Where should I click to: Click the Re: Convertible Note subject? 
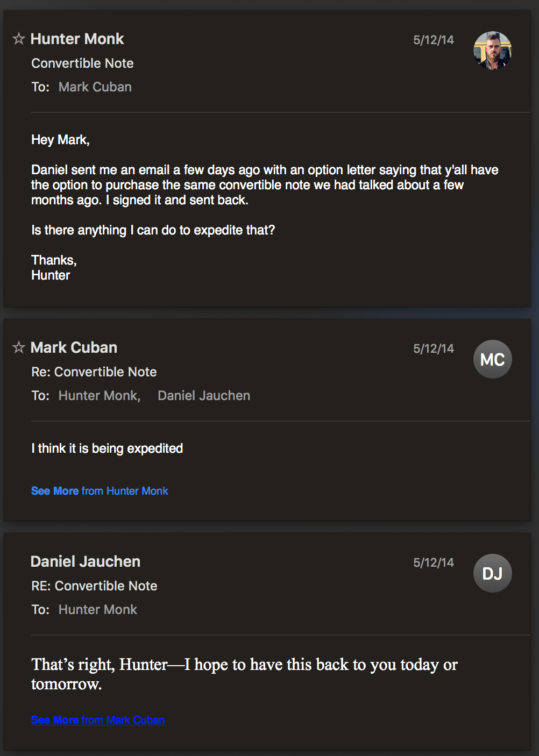94,372
